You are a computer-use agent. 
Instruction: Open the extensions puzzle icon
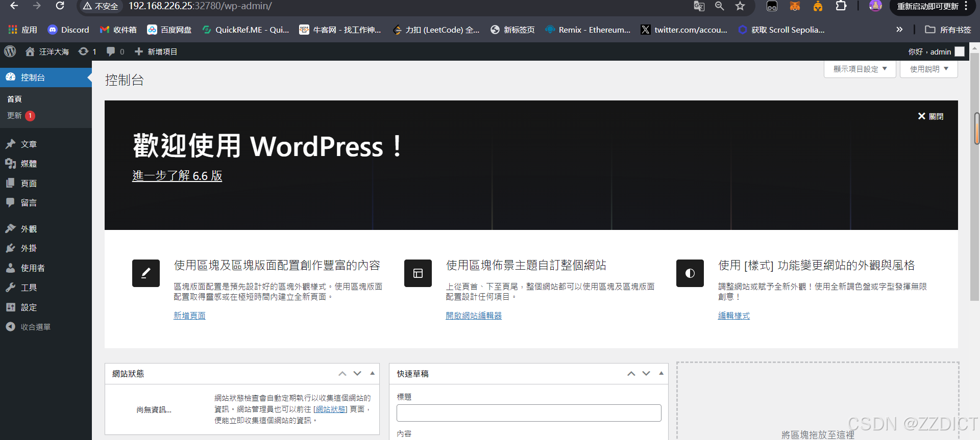tap(841, 6)
